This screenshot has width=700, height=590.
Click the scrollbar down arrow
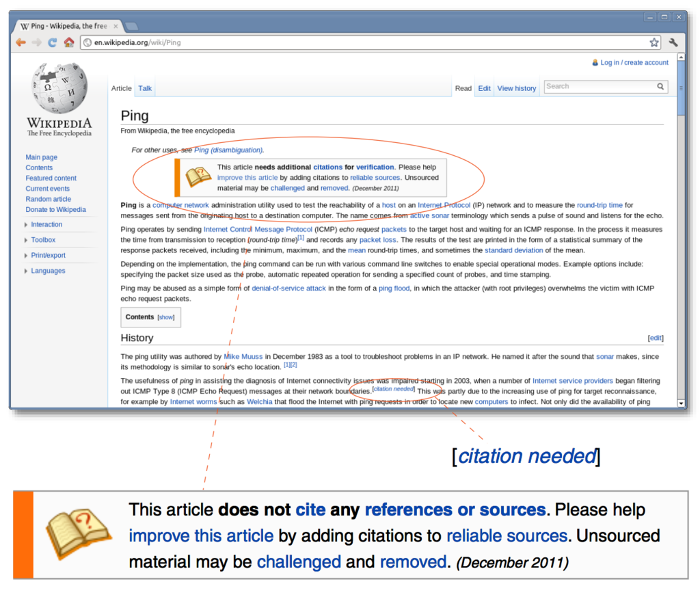(x=681, y=403)
